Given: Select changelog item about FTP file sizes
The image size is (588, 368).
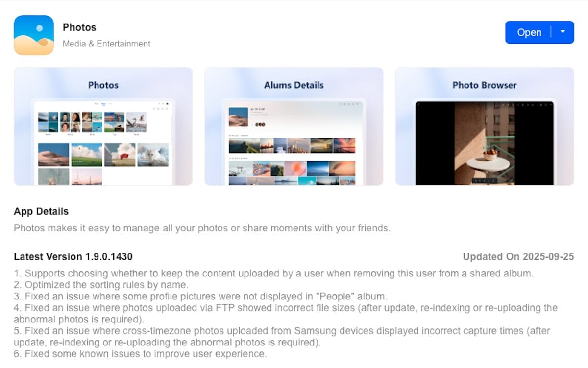Looking at the screenshot, I should 286,314.
